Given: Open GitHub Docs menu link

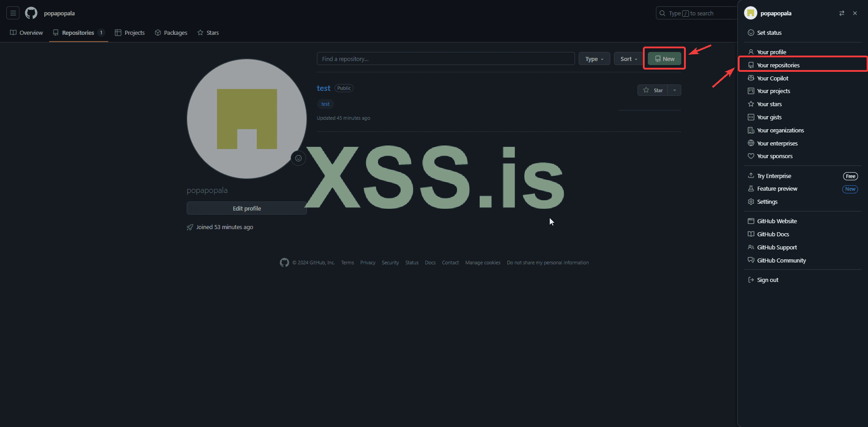Looking at the screenshot, I should point(802,234).
